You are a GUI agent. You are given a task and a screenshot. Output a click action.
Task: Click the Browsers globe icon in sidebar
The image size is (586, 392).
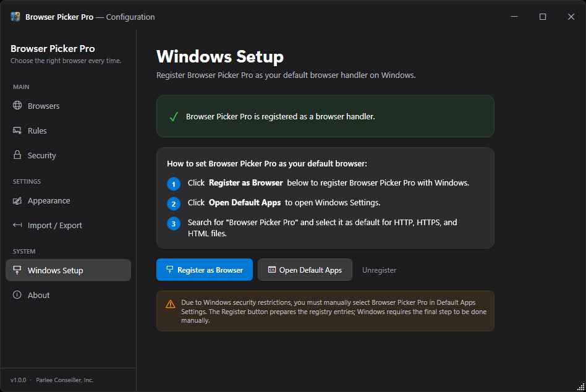pyautogui.click(x=17, y=105)
